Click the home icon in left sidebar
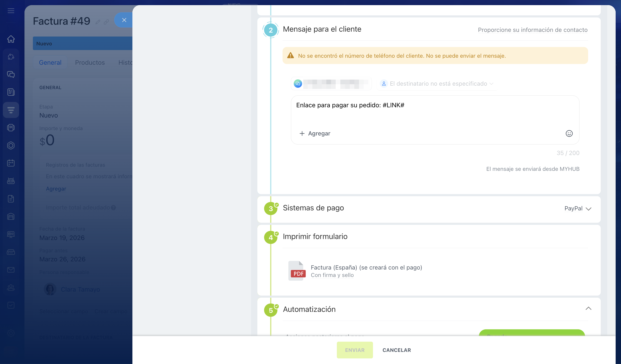The width and height of the screenshot is (621, 364). click(11, 39)
